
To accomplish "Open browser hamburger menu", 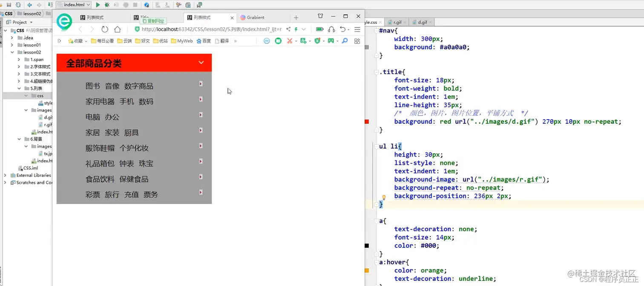I will click(357, 29).
